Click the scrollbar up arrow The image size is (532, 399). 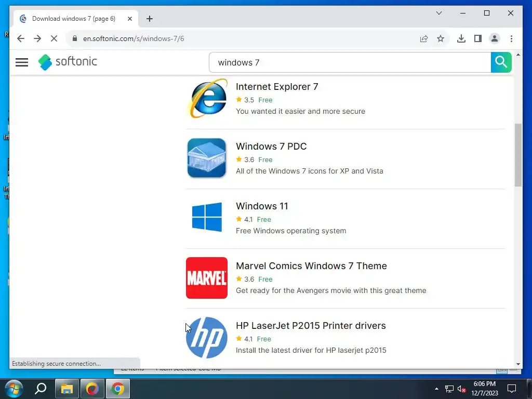tap(518, 54)
